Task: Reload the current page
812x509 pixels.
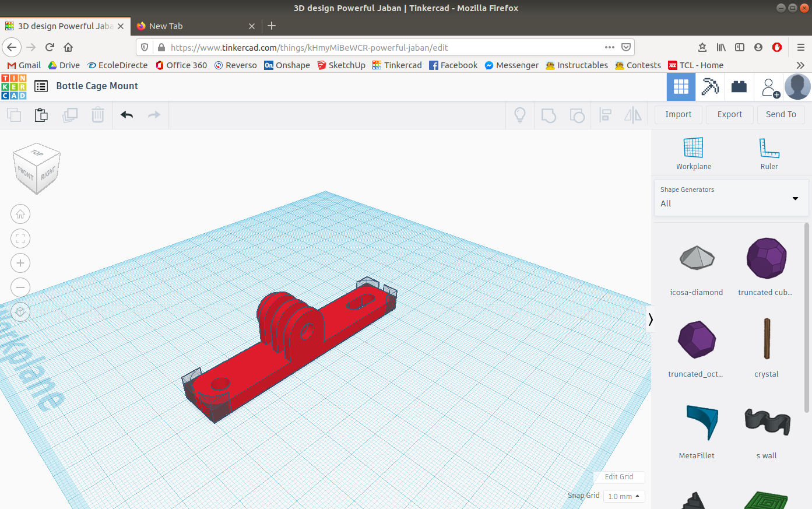Action: tap(50, 47)
